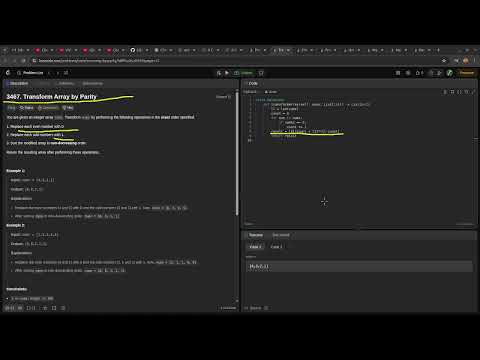
Task: Click the orange Premium button
Action: 467,73
